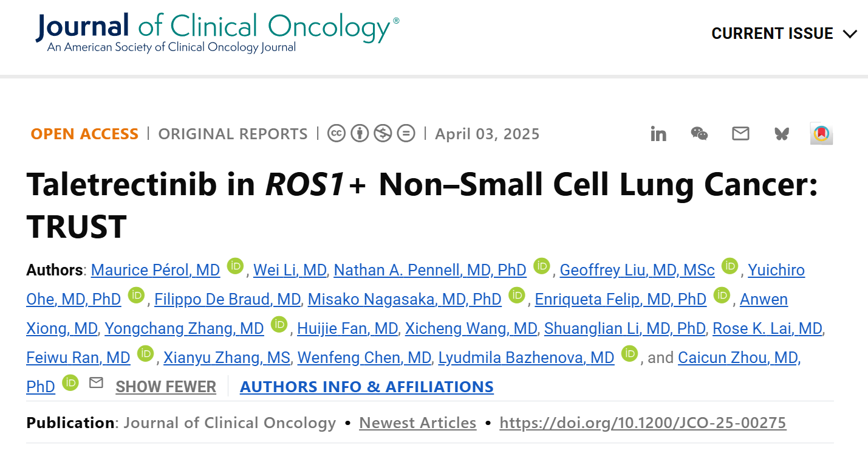868x453 pixels.
Task: Open Maurice Pérol's ORCID iD icon
Action: pos(235,266)
